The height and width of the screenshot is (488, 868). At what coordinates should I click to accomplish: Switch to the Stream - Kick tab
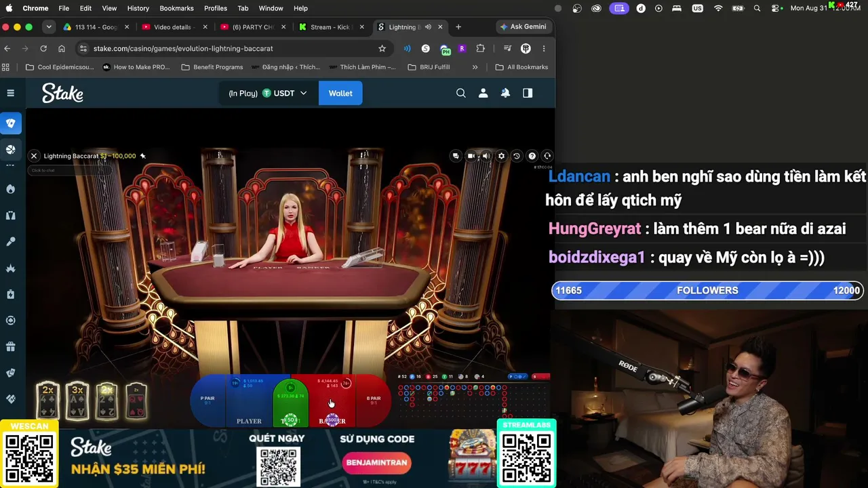pyautogui.click(x=330, y=27)
